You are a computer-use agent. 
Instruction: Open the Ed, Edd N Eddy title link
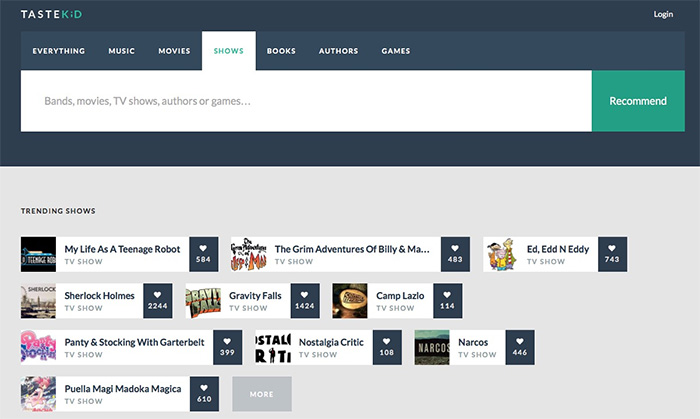(x=558, y=249)
